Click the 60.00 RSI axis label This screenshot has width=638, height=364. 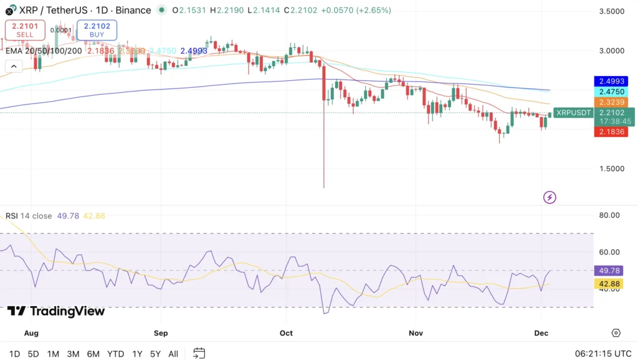609,252
